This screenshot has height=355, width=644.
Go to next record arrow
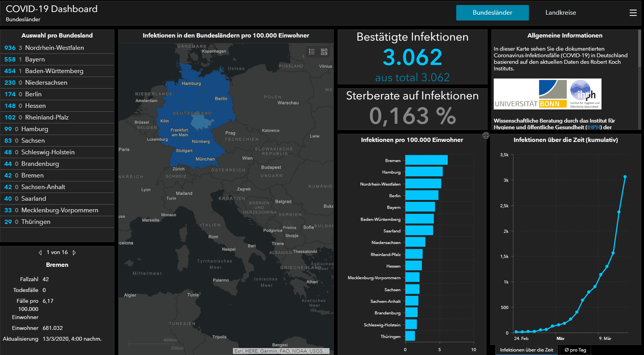pos(74,253)
